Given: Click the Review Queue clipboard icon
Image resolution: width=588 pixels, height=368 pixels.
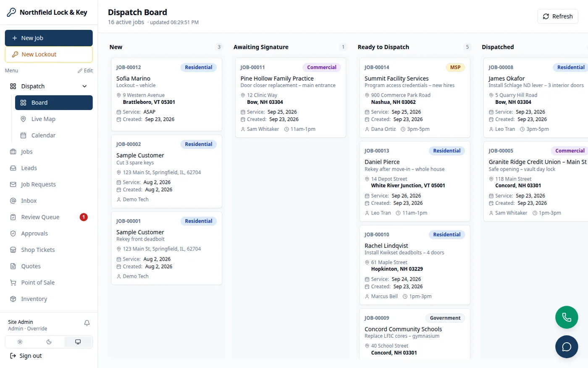Looking at the screenshot, I should (13, 217).
